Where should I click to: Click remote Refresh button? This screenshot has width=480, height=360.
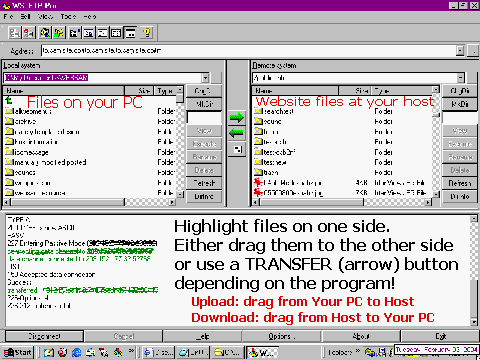click(460, 183)
